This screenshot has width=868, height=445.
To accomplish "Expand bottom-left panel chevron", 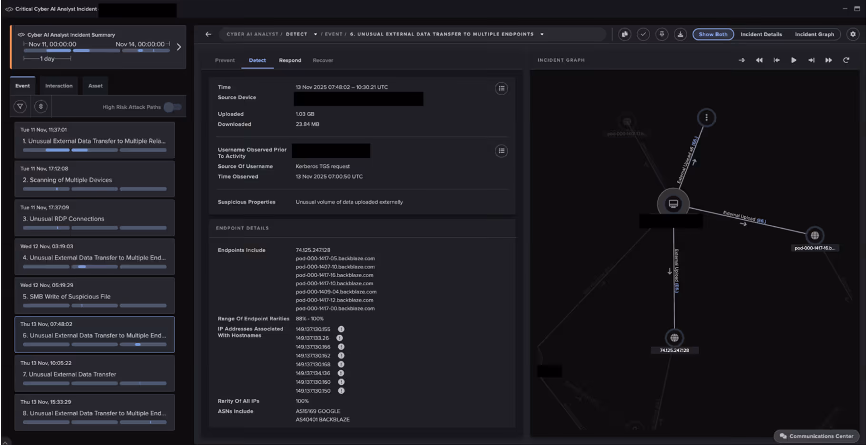I will [x=5, y=442].
